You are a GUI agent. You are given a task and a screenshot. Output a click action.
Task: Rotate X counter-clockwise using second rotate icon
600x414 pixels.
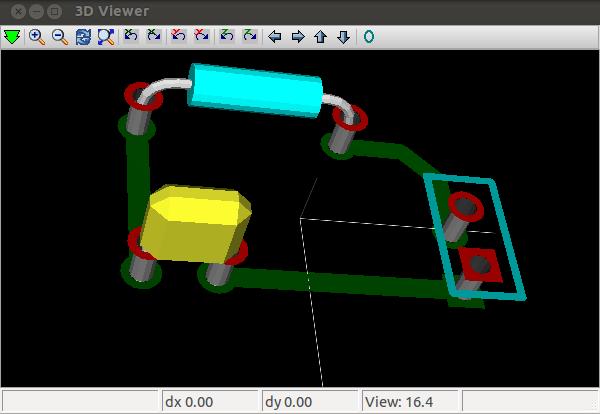click(x=153, y=37)
